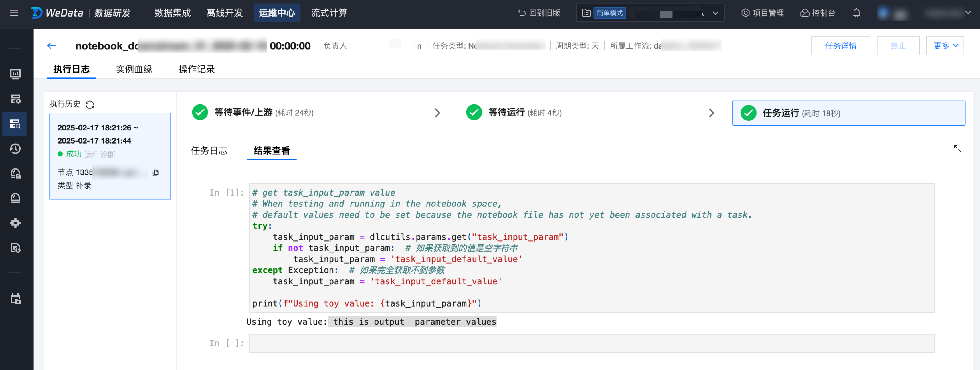
Task: Click the back arrow beside notebook title
Action: click(x=51, y=46)
